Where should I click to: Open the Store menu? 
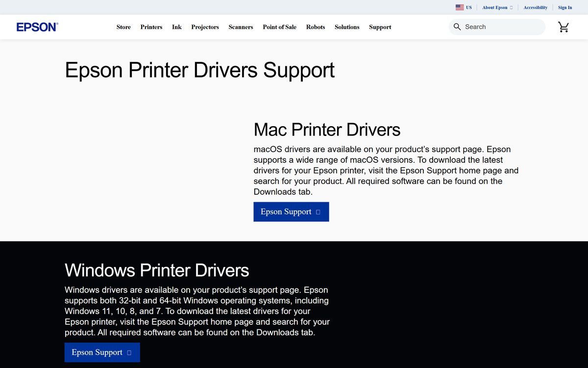(x=123, y=27)
